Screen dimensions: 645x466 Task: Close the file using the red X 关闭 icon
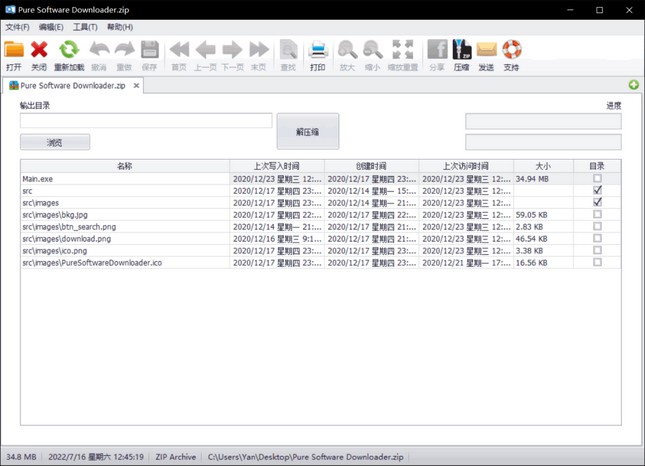click(x=39, y=50)
